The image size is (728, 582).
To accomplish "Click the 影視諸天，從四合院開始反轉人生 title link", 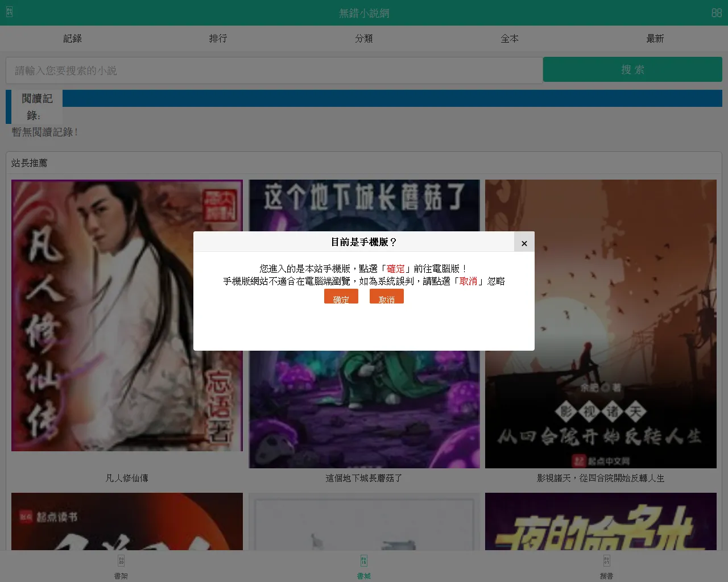I will pyautogui.click(x=601, y=479).
